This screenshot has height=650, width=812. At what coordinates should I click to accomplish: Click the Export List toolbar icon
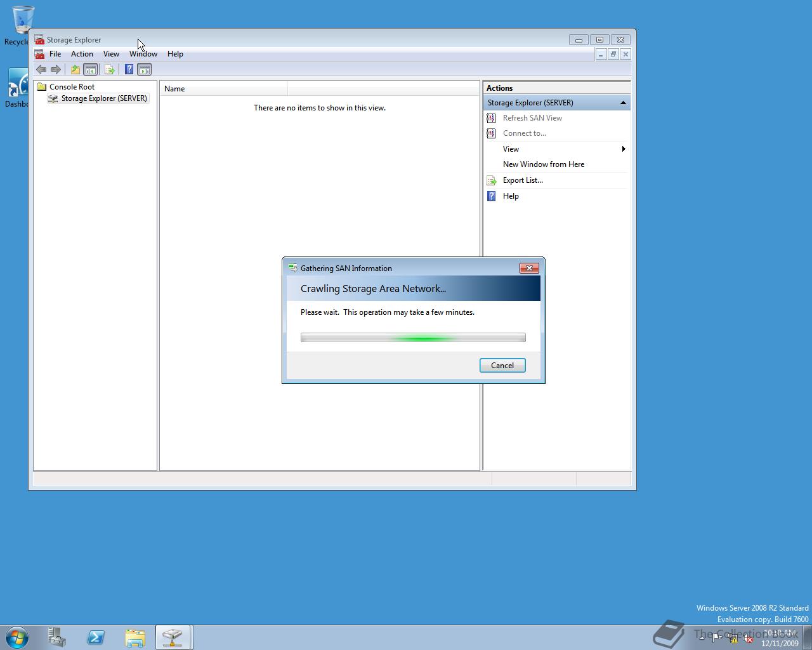point(110,69)
